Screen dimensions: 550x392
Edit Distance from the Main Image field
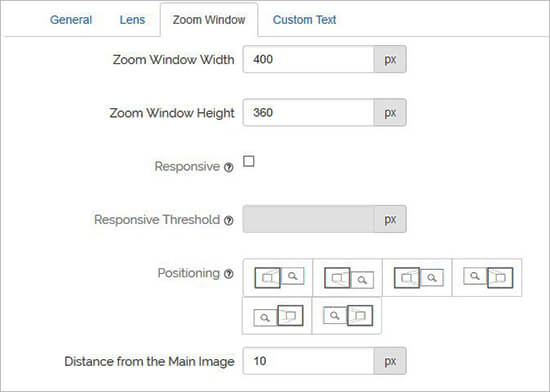coord(309,361)
